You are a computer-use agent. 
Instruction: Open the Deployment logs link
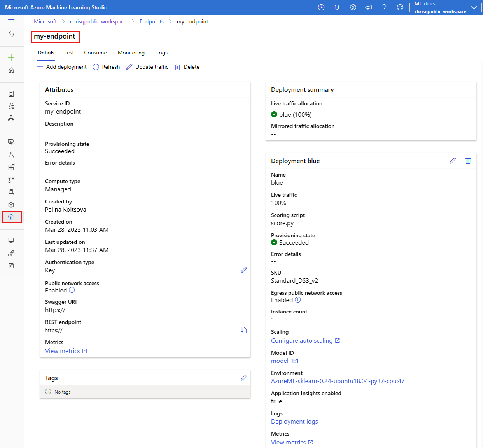tap(294, 421)
